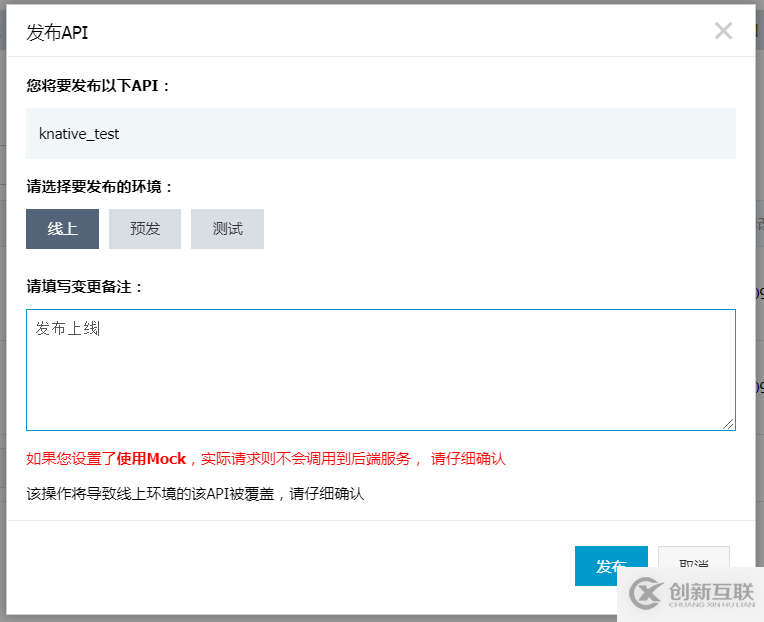Viewport: 764px width, 622px height.
Task: Choose the 预发 environment option
Action: tap(145, 229)
